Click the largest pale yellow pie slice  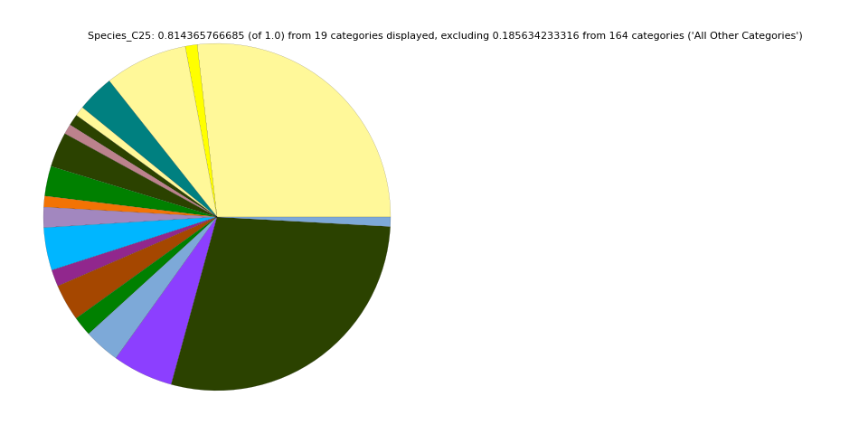coord(298,136)
